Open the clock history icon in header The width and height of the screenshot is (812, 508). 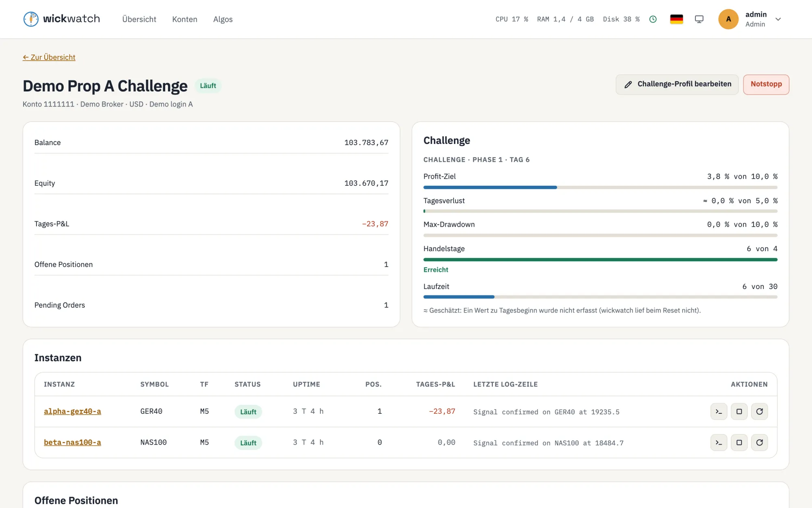tap(653, 19)
